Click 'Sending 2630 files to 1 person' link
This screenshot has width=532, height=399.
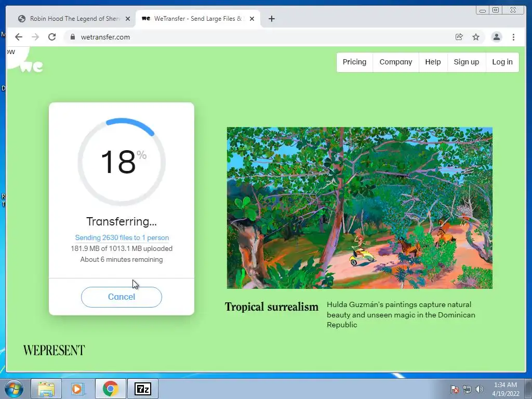coord(122,237)
